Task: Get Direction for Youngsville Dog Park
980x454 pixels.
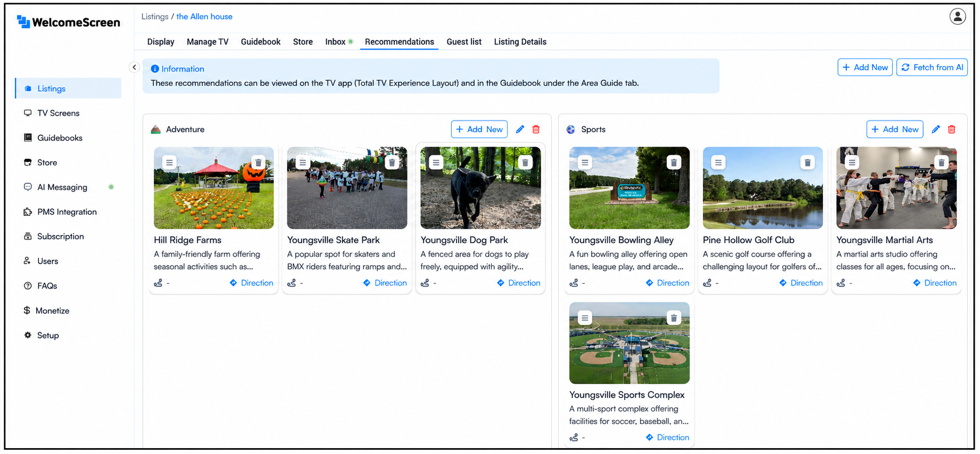Action: point(519,283)
